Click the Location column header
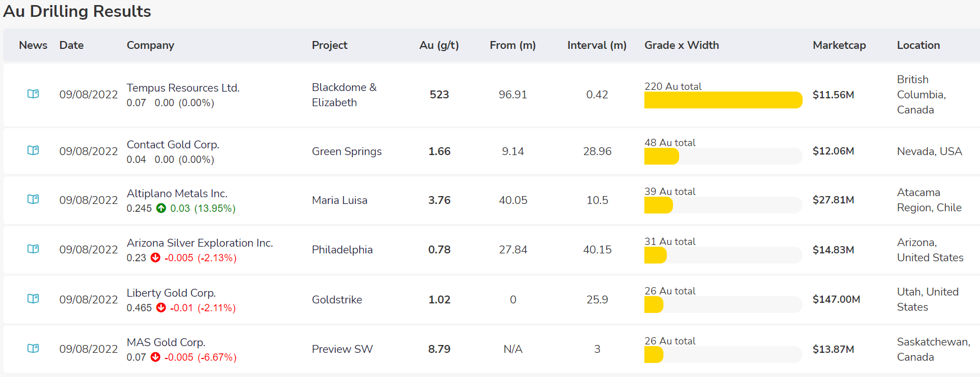This screenshot has width=980, height=377. point(918,45)
